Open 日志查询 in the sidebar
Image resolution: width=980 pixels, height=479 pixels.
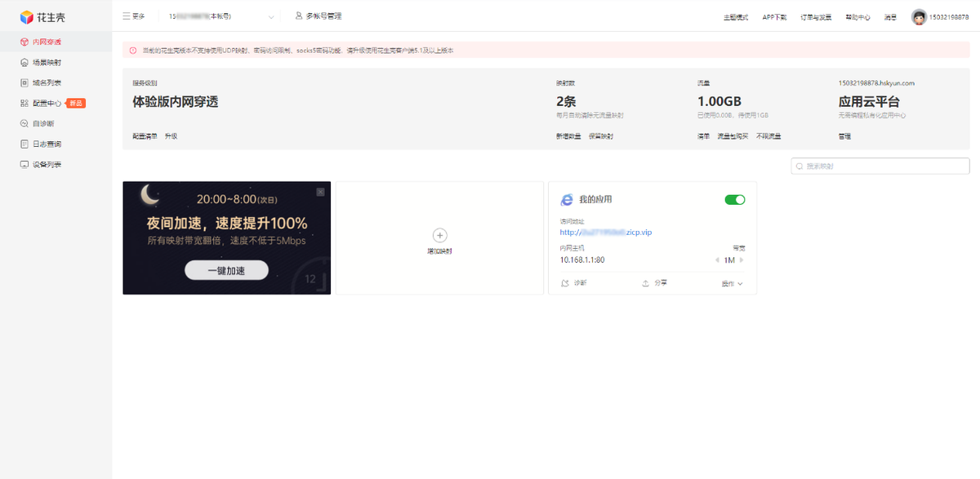pyautogui.click(x=46, y=144)
